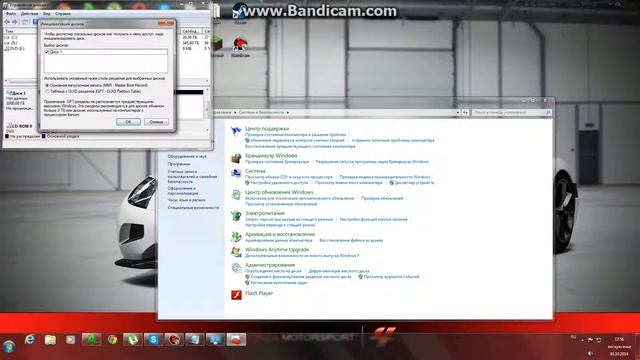Open the Электропитание battery icon
The height and width of the screenshot is (360, 640).
tap(236, 216)
